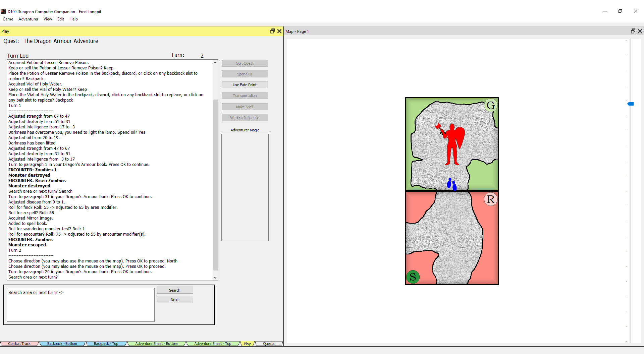This screenshot has height=362, width=644.
Task: Click the Adventurer menu bar item
Action: 28,19
